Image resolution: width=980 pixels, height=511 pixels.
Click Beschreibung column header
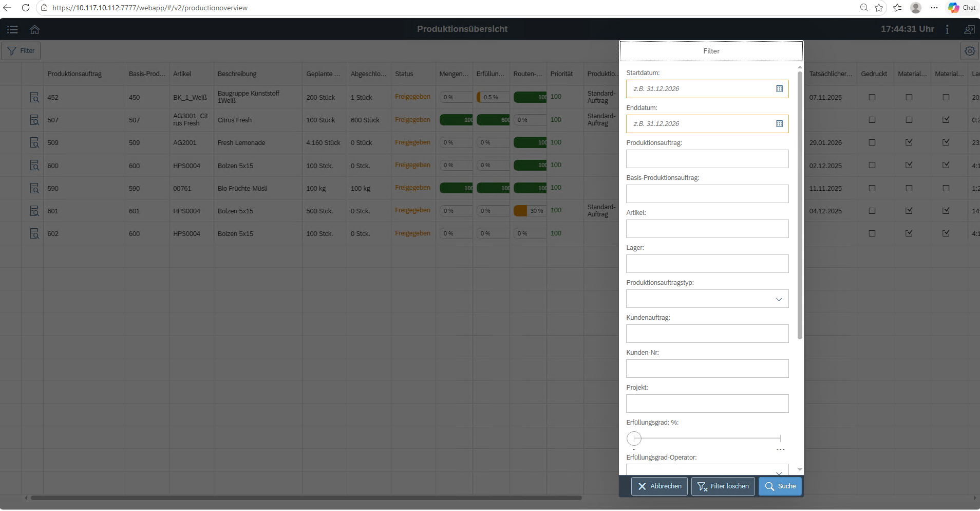point(237,74)
